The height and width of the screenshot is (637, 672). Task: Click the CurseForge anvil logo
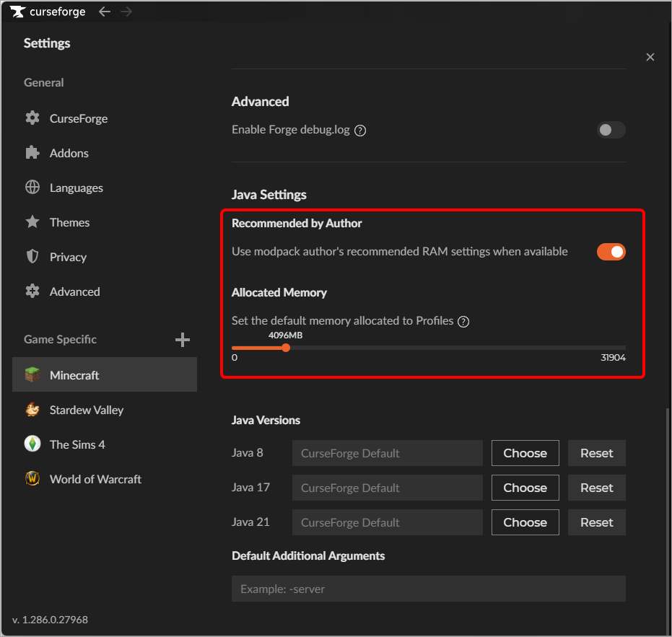(17, 12)
